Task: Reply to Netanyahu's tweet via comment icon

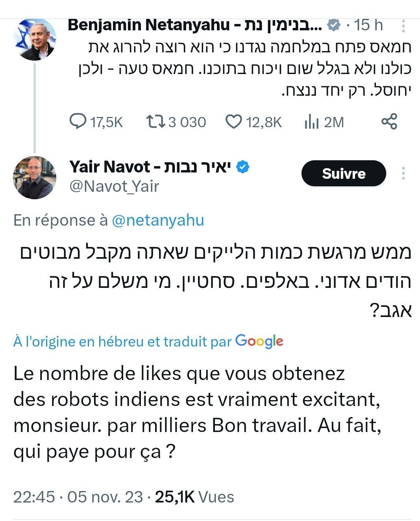Action: coord(78,121)
